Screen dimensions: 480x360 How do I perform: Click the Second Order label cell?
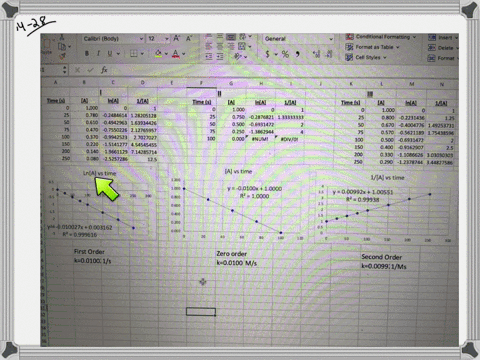(382, 257)
